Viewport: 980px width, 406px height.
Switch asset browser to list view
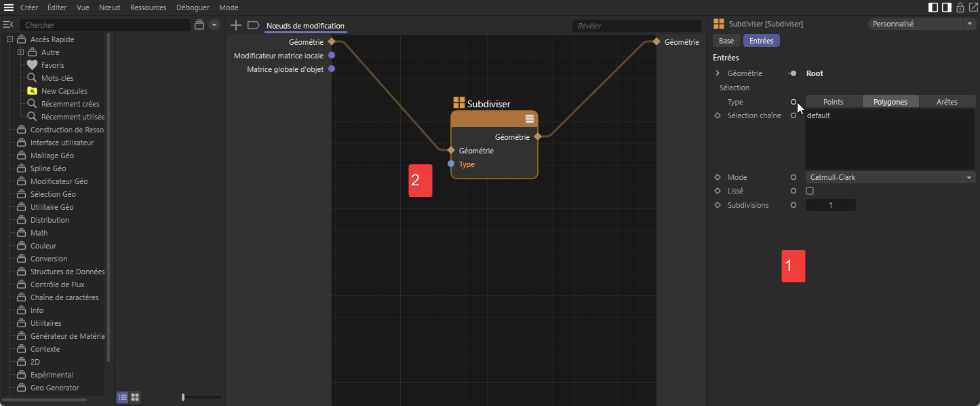[x=122, y=397]
